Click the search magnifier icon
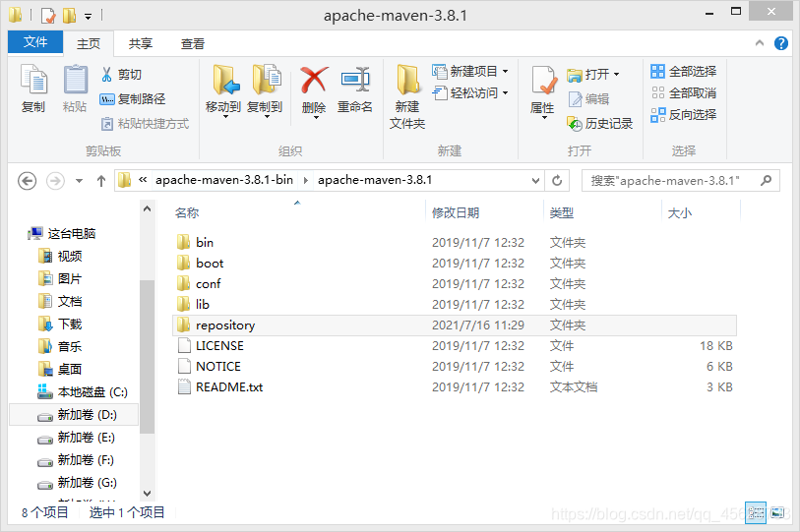This screenshot has width=800, height=532. click(x=766, y=180)
